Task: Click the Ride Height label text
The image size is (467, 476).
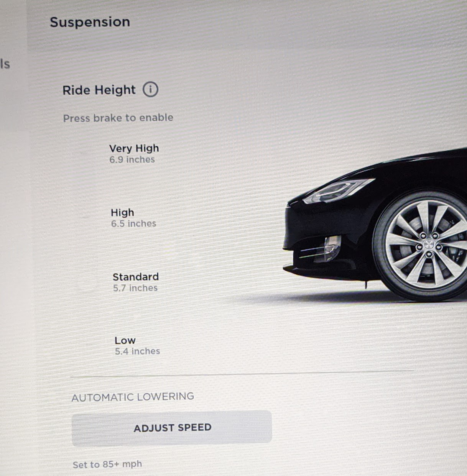Action: 99,90
